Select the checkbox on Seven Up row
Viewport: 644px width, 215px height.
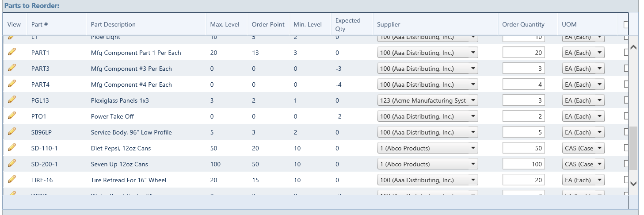pos(626,164)
